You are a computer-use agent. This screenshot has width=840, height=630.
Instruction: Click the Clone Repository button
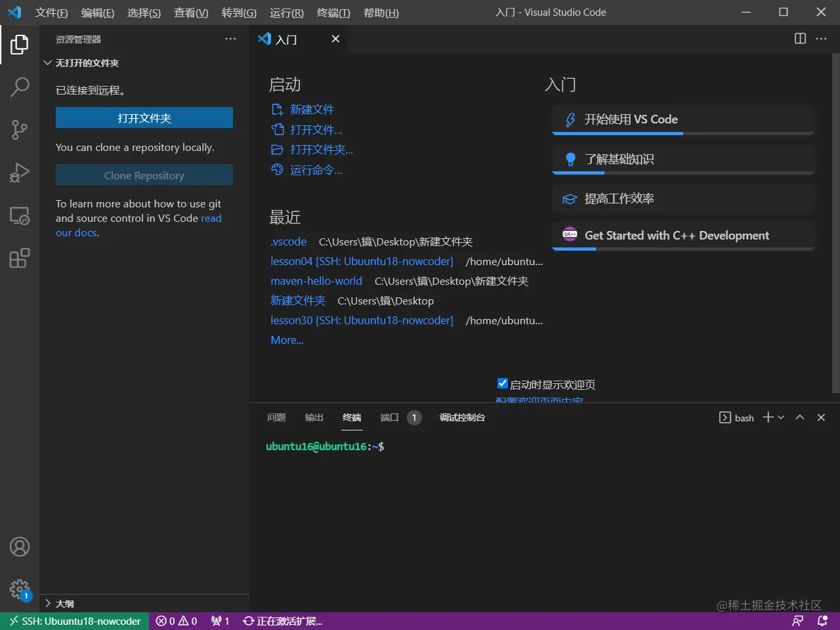[144, 175]
